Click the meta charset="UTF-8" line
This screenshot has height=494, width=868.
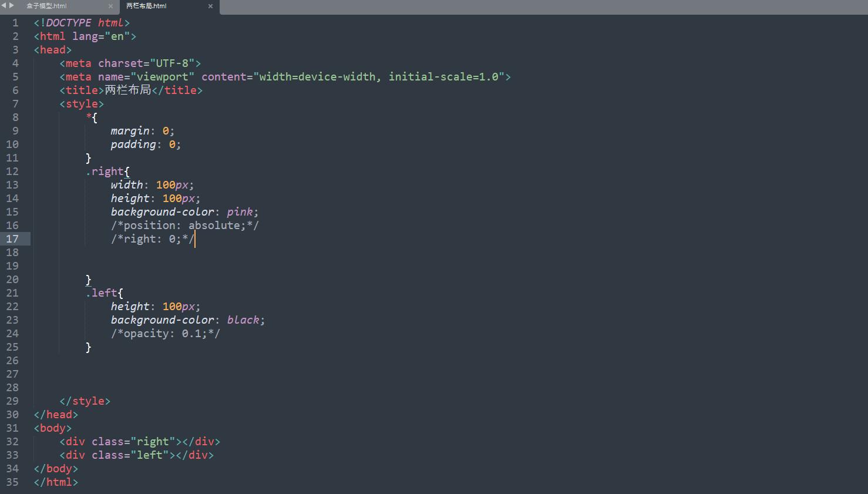point(130,63)
